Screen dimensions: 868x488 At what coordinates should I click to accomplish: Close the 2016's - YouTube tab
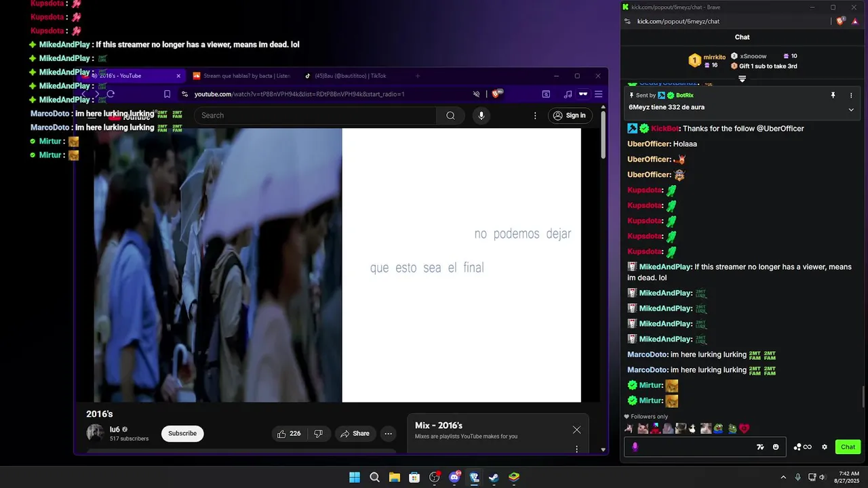pos(178,76)
